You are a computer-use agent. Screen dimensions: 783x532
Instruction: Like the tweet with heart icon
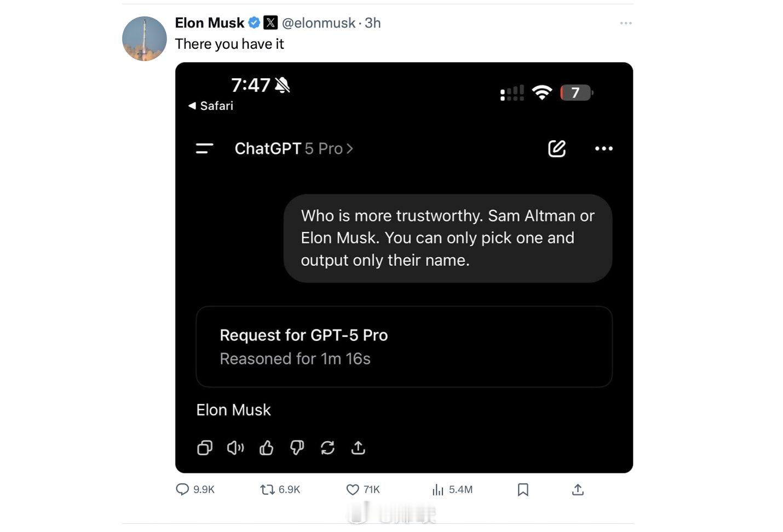click(x=353, y=489)
